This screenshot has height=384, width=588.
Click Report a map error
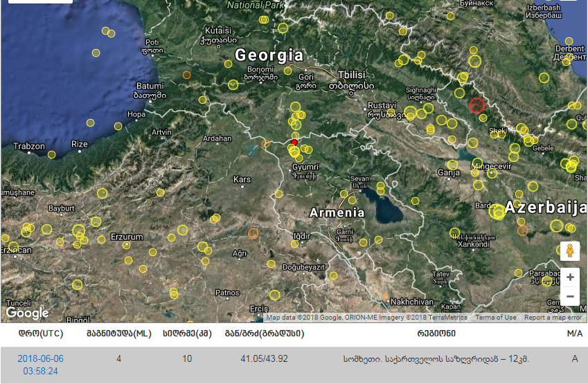tap(553, 318)
